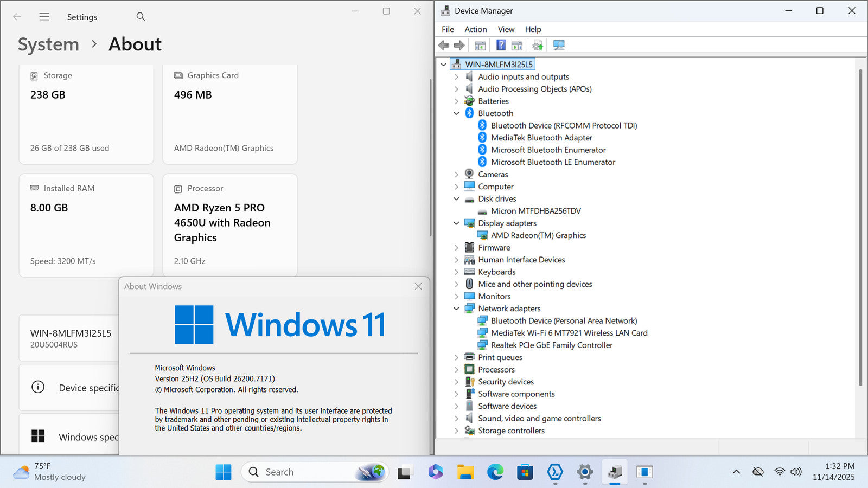Image resolution: width=868 pixels, height=488 pixels.
Task: Open Microsoft Edge from the taskbar
Action: [x=495, y=472]
